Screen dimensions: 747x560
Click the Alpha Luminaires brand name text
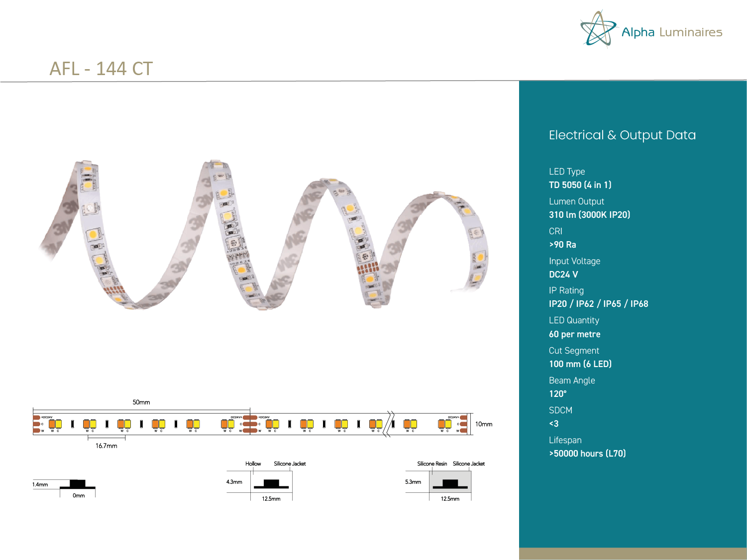pos(671,32)
